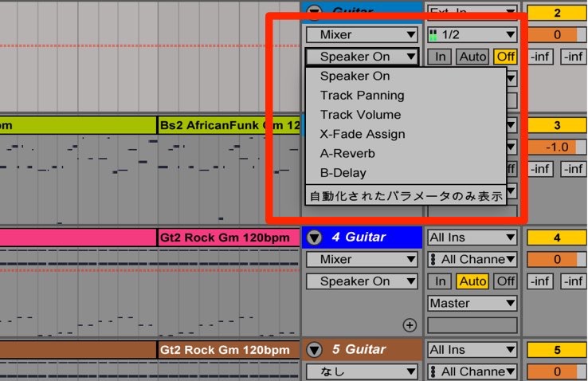Click the left -inf send value on track 3

[540, 169]
